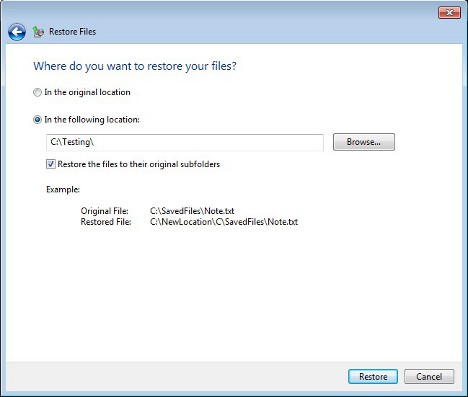Click the 'Restored File:' label

point(106,222)
